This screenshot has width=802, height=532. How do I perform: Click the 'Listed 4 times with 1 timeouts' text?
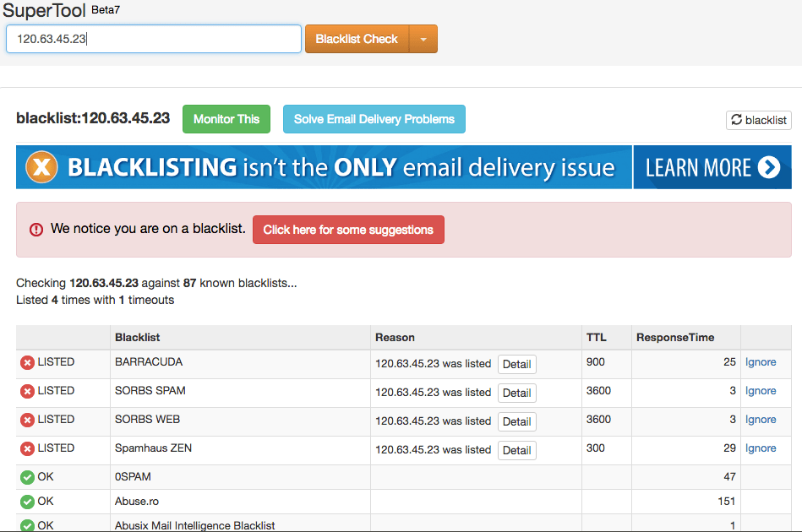point(95,300)
